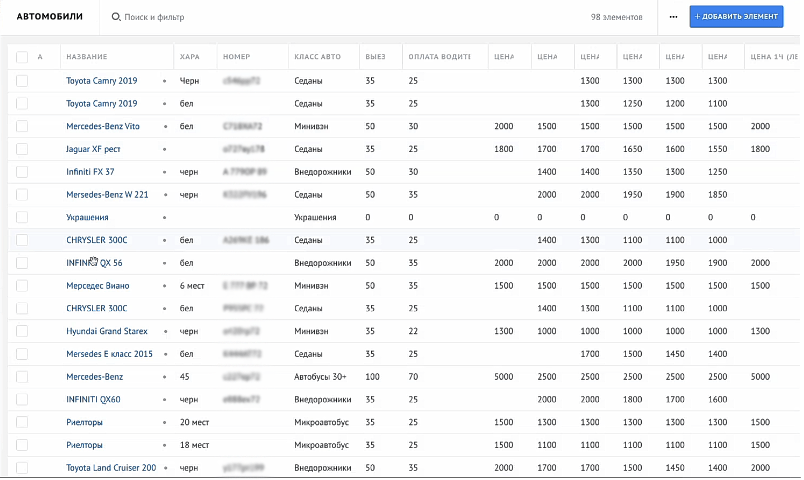Viewport: 804px width, 480px height.
Task: Click the Седаны cell in Jaguar XF row
Action: point(308,149)
